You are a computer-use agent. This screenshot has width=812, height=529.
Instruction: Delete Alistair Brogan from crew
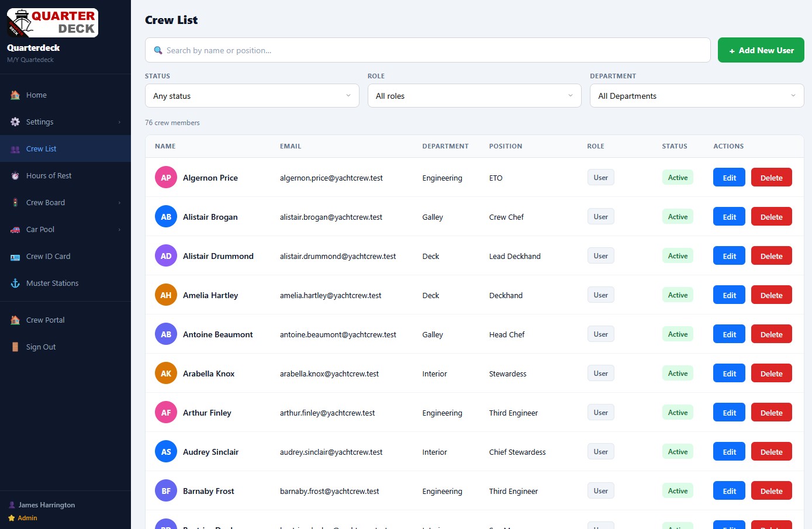pos(771,217)
